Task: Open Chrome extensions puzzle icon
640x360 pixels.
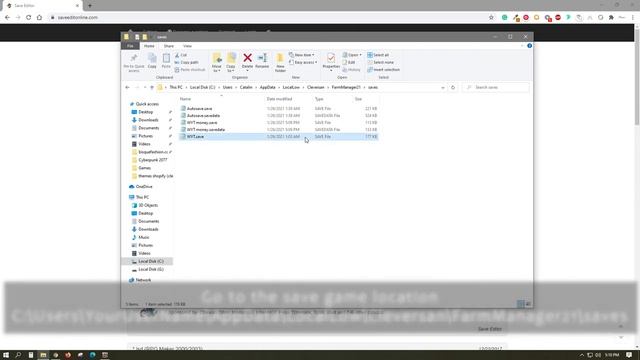Action: (611, 18)
